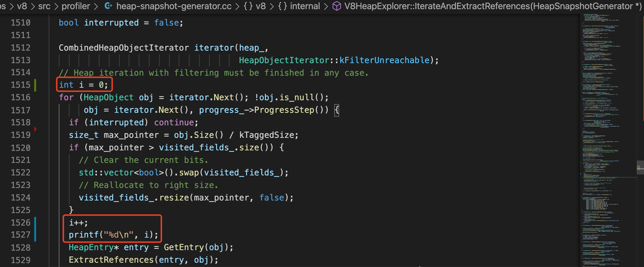The width and height of the screenshot is (644, 267).
Task: Open the src breadcrumb dropdown
Action: (x=44, y=6)
